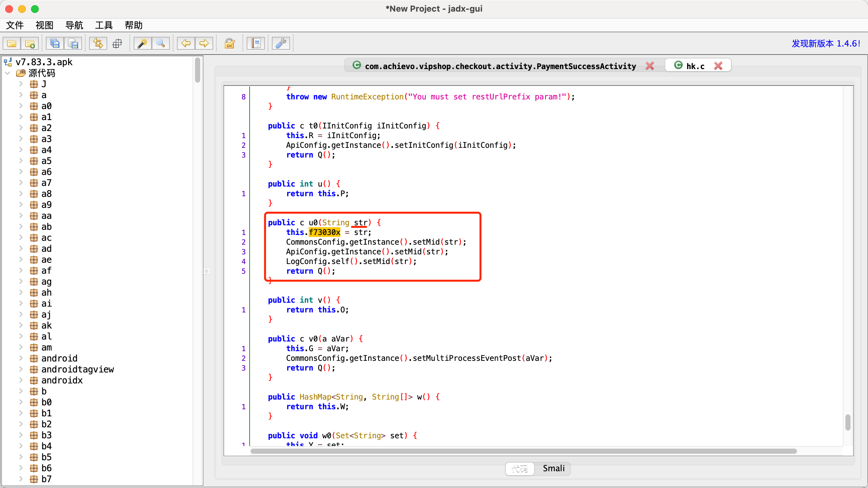
Task: Click the HashMap return type
Action: [x=315, y=397]
